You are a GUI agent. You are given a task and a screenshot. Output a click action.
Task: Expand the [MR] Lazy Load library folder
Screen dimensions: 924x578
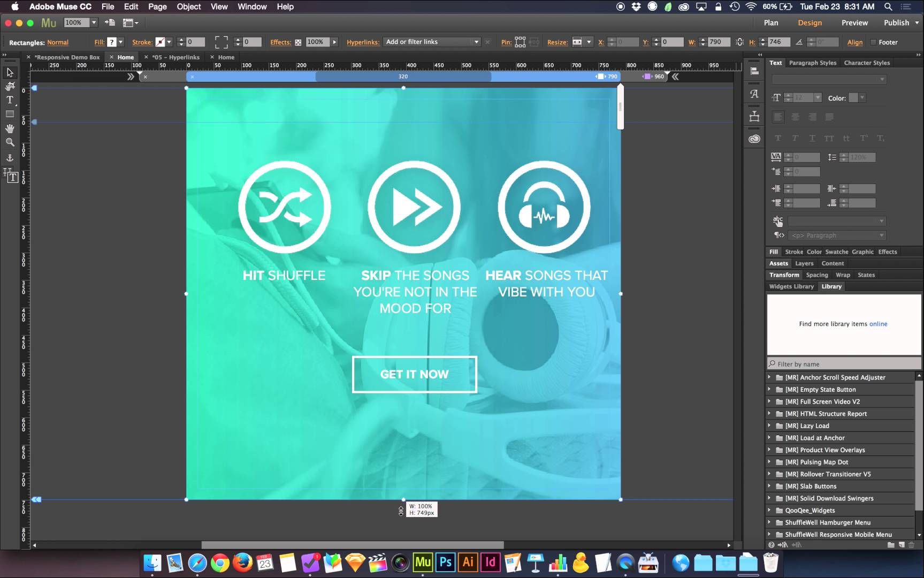(x=769, y=425)
